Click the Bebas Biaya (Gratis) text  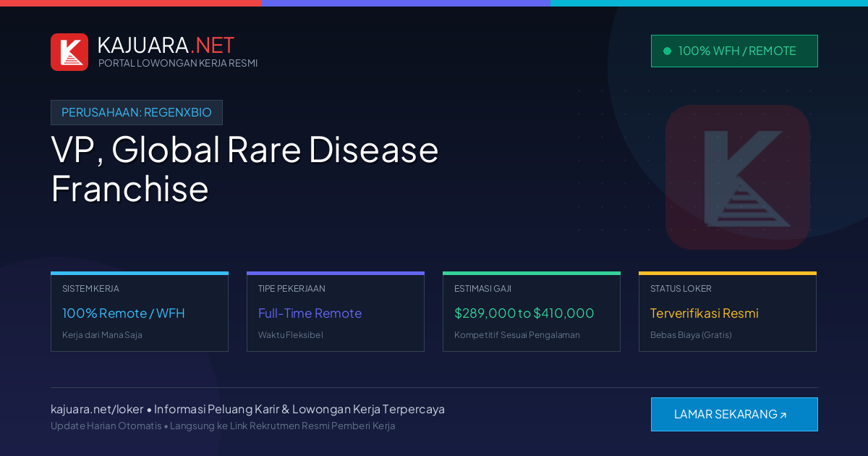coord(691,334)
